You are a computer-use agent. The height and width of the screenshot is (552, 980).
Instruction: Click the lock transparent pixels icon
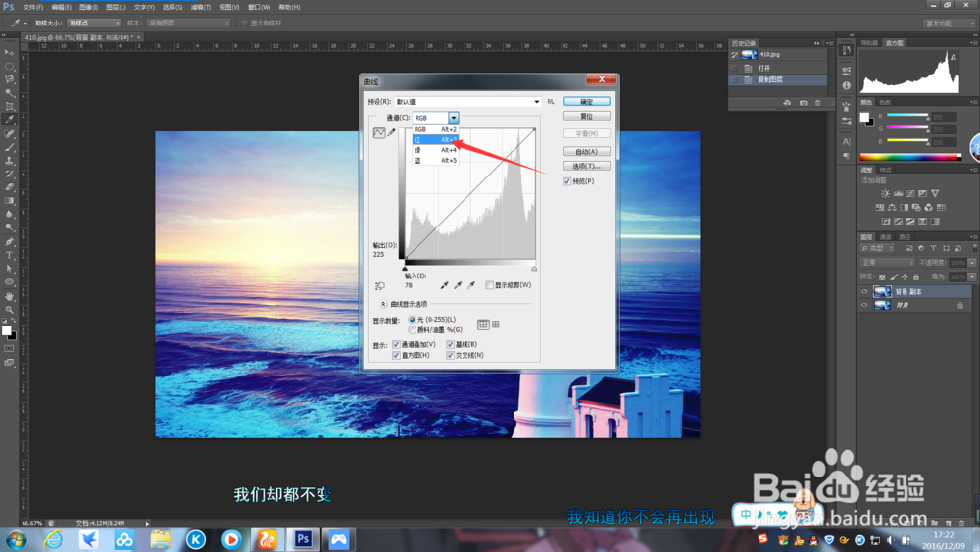pyautogui.click(x=882, y=276)
